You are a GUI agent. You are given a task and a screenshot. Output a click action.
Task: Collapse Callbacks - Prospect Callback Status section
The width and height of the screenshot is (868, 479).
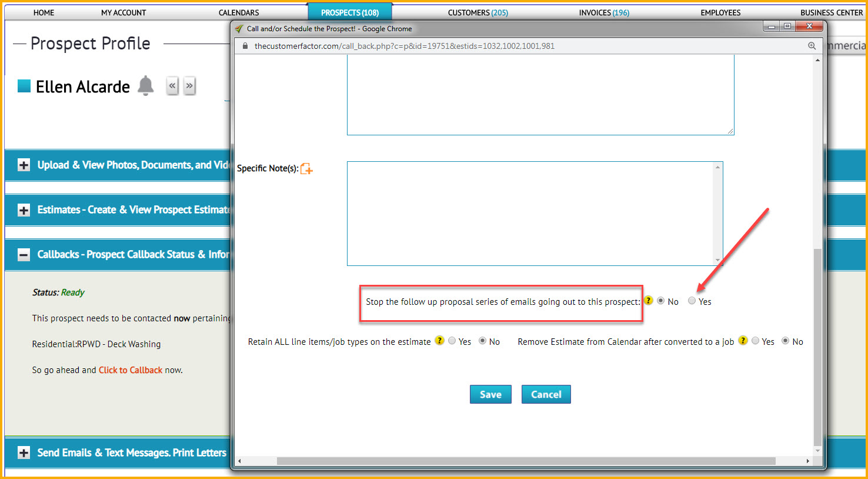24,255
